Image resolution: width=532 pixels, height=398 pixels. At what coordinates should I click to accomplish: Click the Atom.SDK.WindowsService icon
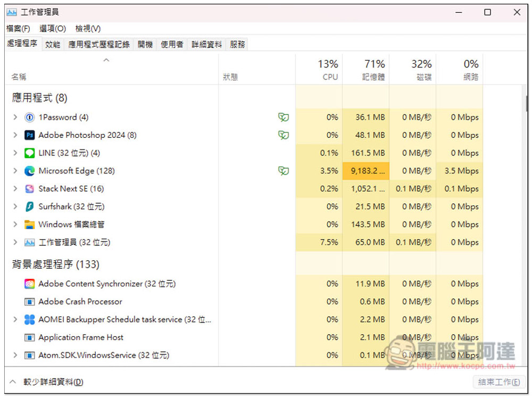29,355
